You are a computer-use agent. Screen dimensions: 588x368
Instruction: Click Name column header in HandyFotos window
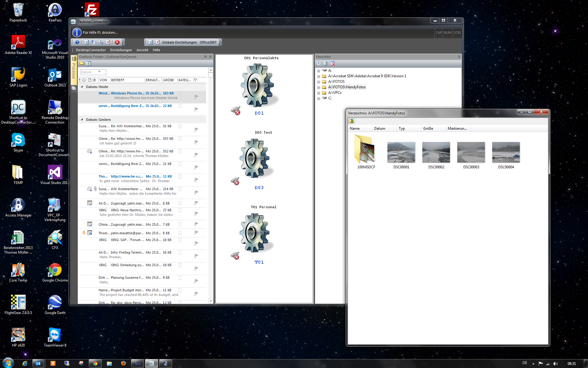pos(360,128)
